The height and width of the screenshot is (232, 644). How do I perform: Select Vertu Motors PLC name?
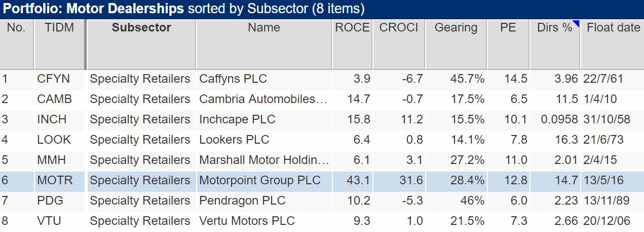point(247,221)
